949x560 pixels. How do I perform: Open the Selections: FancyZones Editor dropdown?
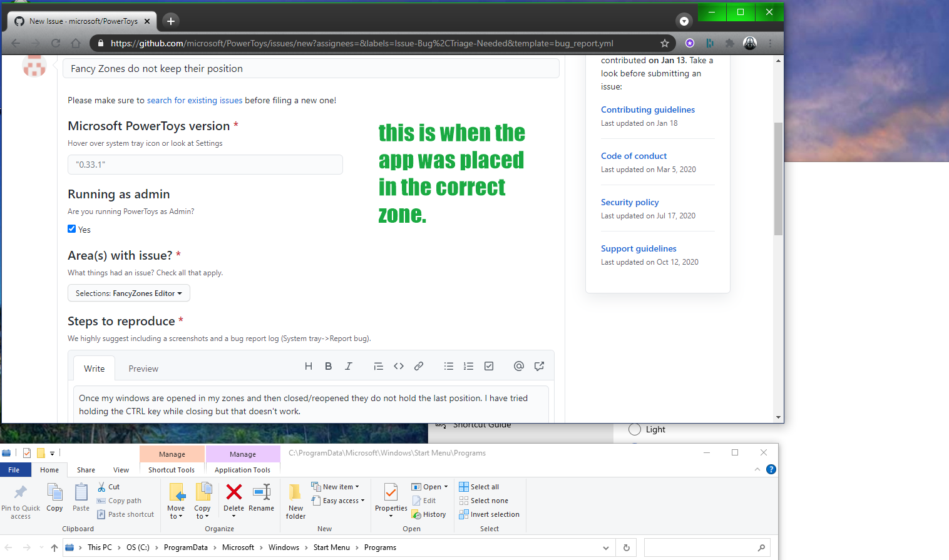(x=128, y=293)
